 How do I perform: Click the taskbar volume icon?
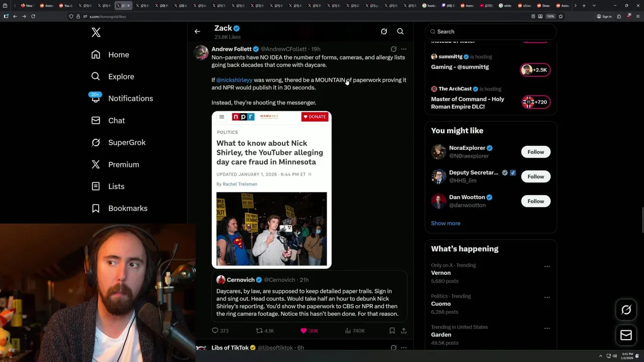[x=614, y=356]
